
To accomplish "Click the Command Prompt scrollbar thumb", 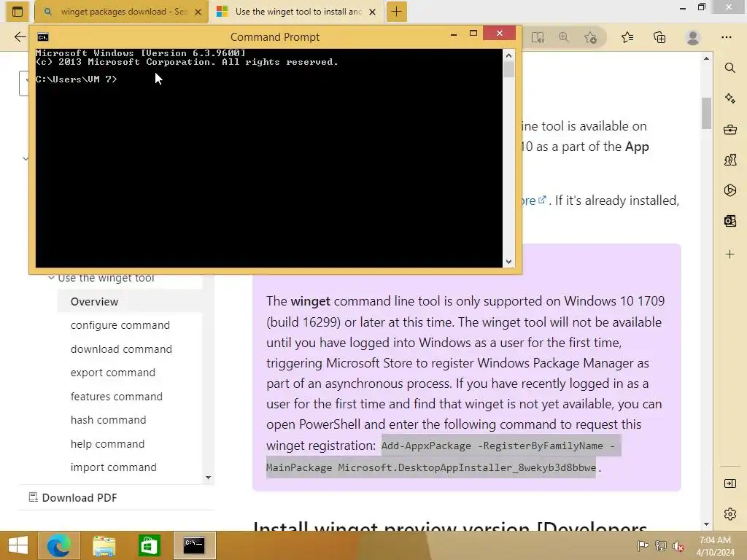I will pos(508,69).
